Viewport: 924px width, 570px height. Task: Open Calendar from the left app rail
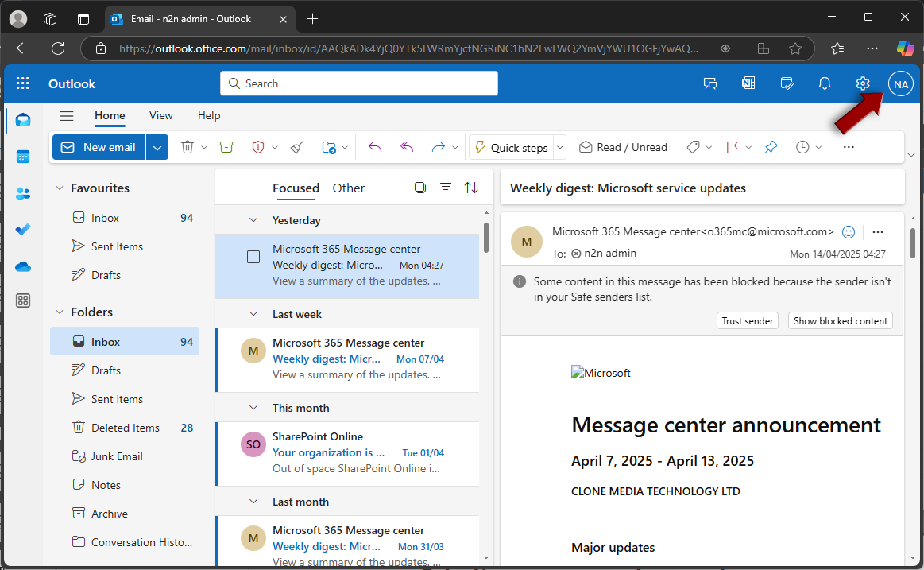(23, 157)
